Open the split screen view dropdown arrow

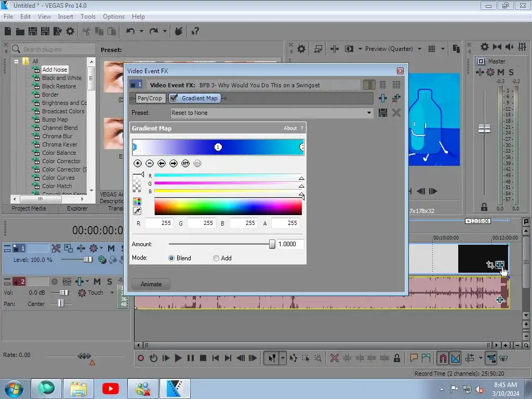point(360,49)
